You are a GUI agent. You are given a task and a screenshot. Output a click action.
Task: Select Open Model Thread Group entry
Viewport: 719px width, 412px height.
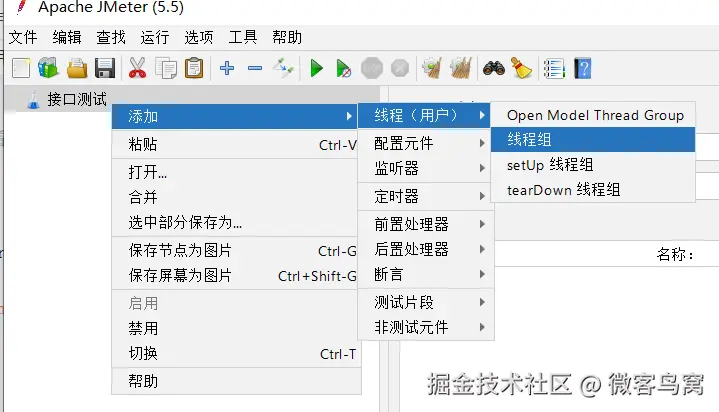pos(593,115)
